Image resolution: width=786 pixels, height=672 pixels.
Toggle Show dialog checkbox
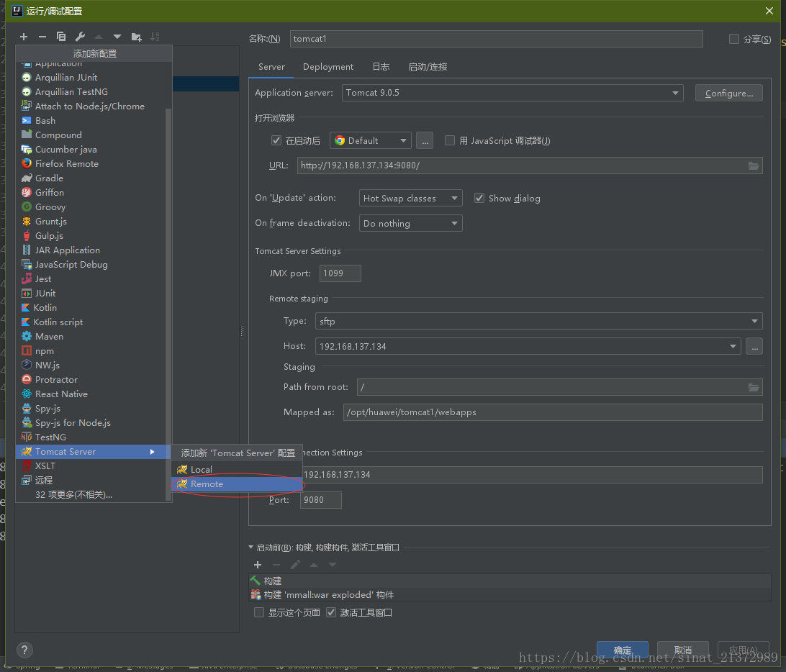coord(479,198)
